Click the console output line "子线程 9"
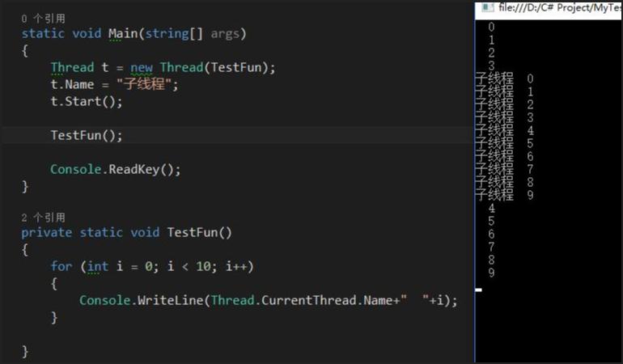The height and width of the screenshot is (364, 623). (x=504, y=195)
